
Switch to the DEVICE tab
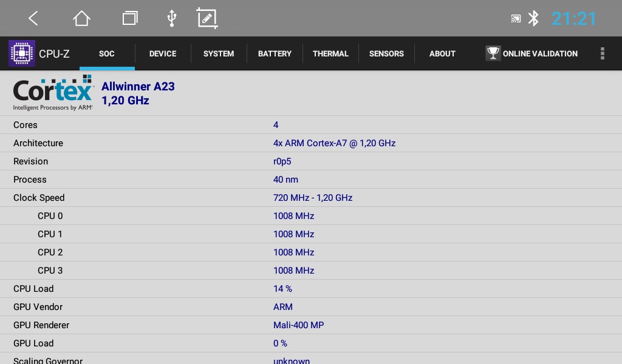click(x=163, y=53)
